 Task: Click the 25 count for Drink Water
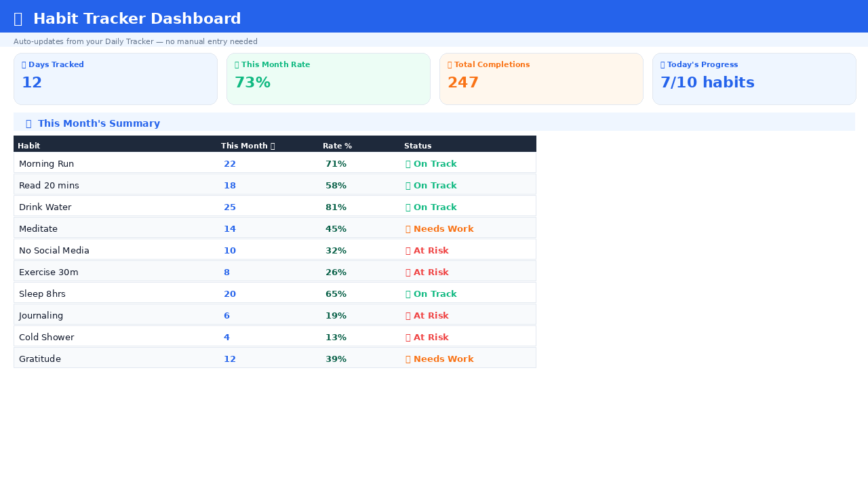[230, 207]
